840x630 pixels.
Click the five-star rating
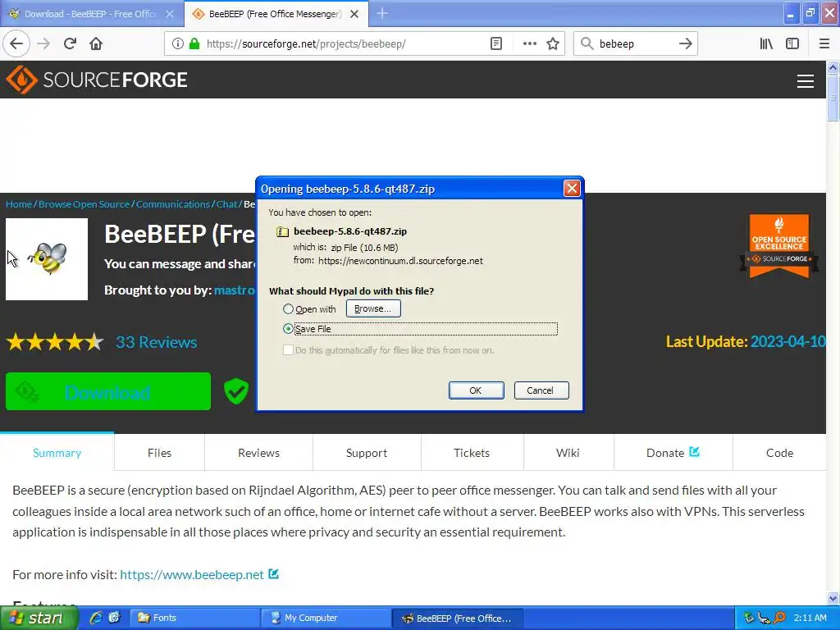(x=55, y=342)
